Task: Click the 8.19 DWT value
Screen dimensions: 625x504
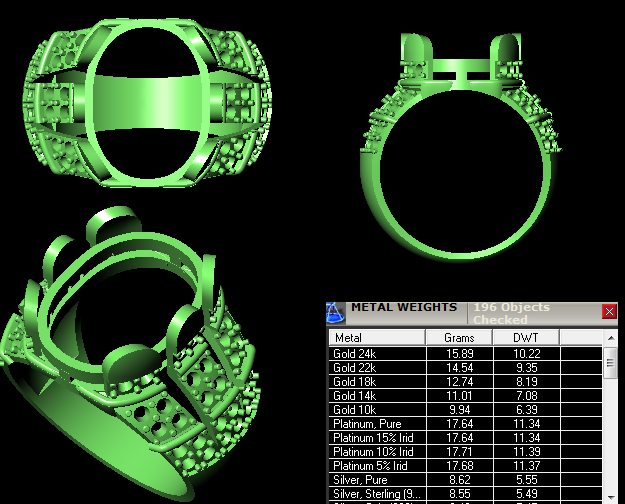Action: (527, 382)
